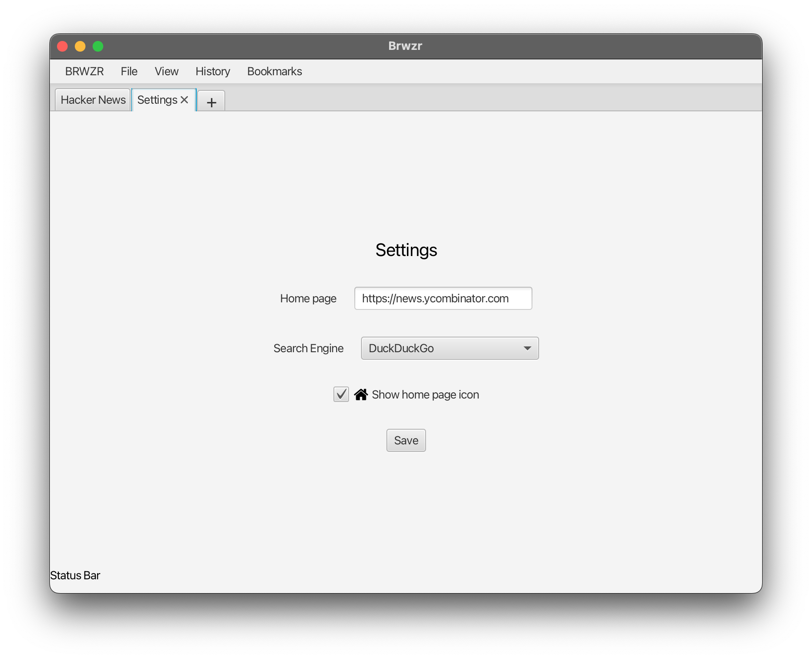Image resolution: width=812 pixels, height=659 pixels.
Task: Click inside the Home page URL field
Action: (443, 298)
